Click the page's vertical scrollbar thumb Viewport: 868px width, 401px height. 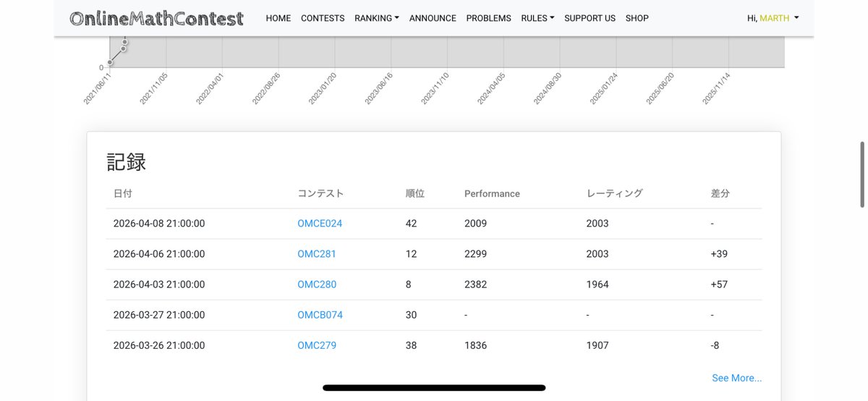(x=861, y=174)
